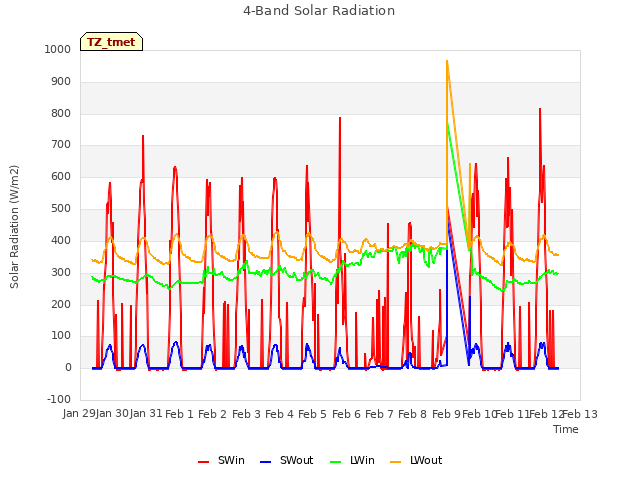Screen dimensions: 640x480
Task: Click the Feb 6 x-axis date label
Action: point(346,414)
